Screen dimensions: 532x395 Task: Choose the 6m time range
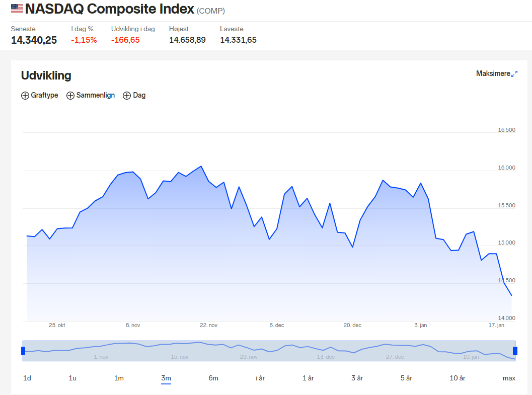[x=213, y=378]
